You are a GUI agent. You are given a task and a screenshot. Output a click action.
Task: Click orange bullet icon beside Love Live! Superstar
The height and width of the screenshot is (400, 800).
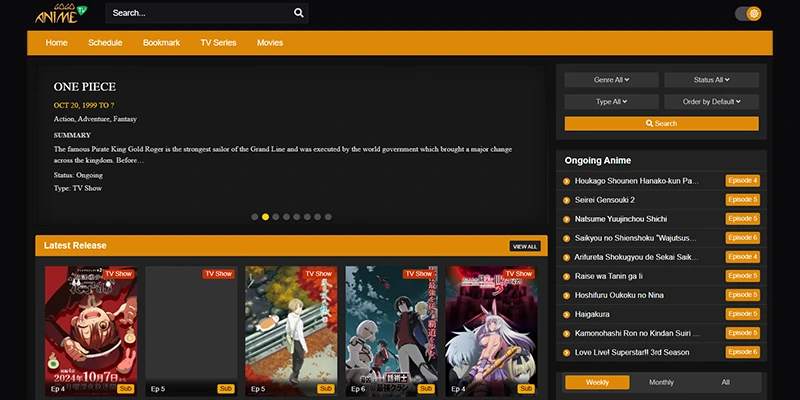pyautogui.click(x=567, y=352)
